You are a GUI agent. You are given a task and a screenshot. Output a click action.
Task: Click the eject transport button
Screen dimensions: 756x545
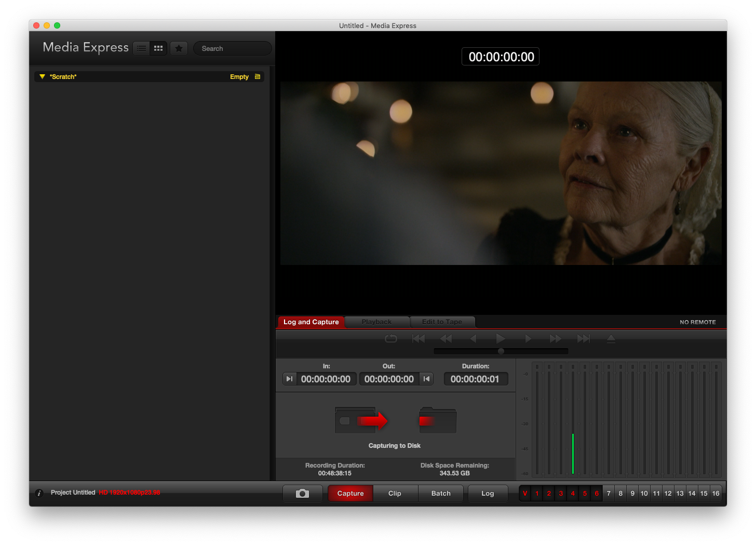click(611, 339)
